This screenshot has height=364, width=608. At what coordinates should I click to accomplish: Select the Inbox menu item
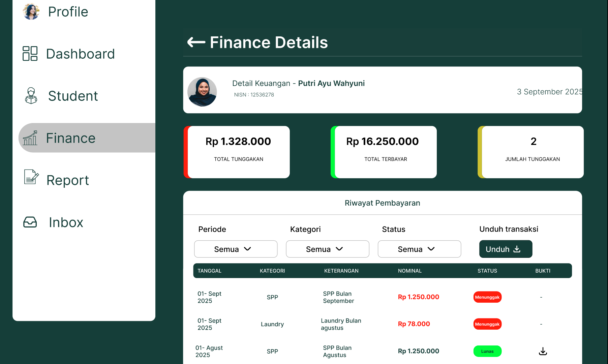pyautogui.click(x=66, y=222)
